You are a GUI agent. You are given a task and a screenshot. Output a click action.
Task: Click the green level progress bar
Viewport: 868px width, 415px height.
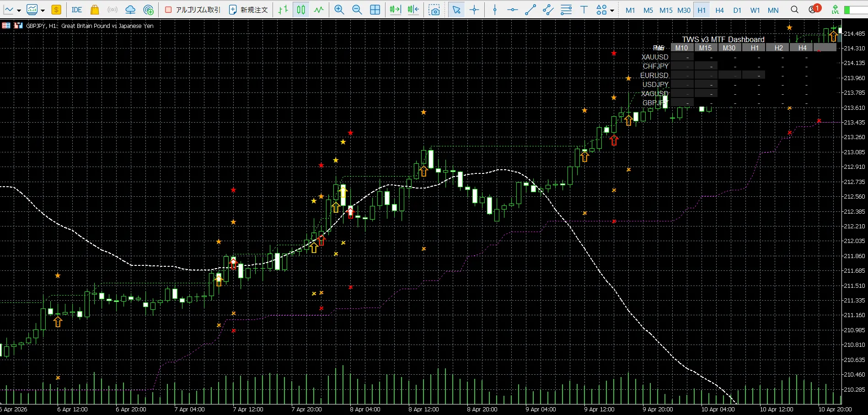coord(856,10)
